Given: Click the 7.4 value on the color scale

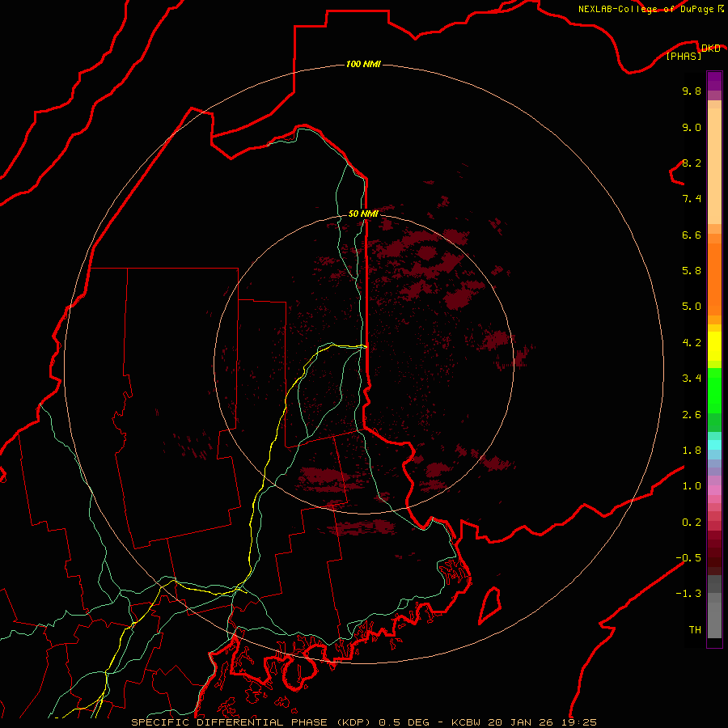Looking at the screenshot, I should (692, 199).
